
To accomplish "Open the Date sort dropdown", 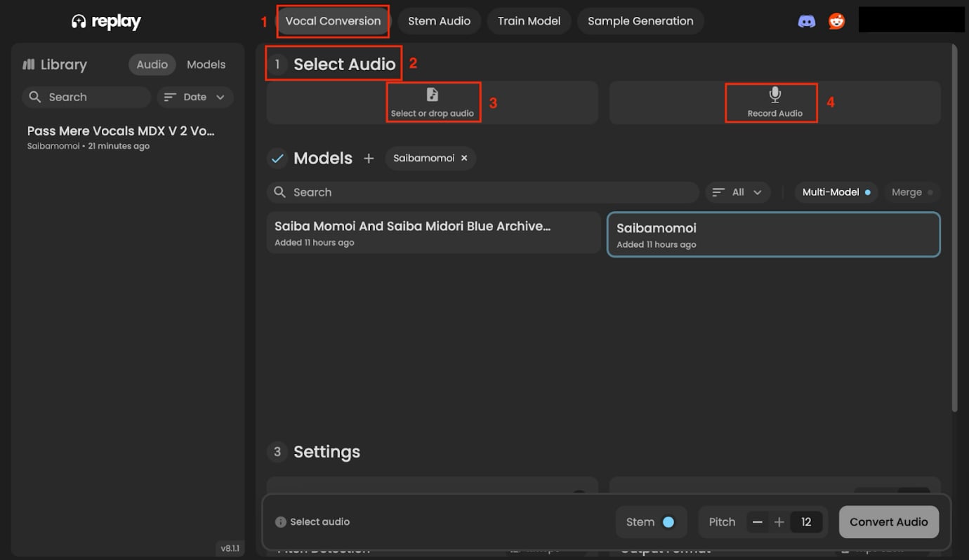I will [195, 98].
